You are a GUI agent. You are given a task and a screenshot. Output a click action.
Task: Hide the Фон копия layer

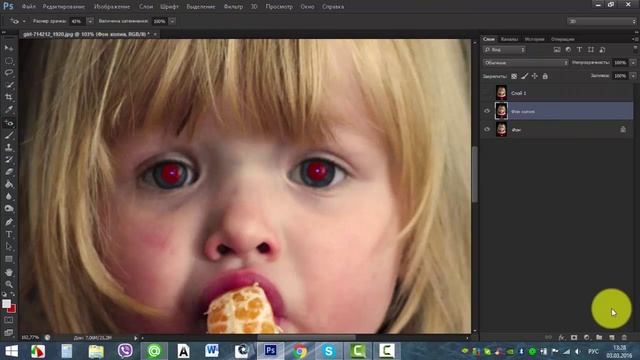click(x=487, y=111)
